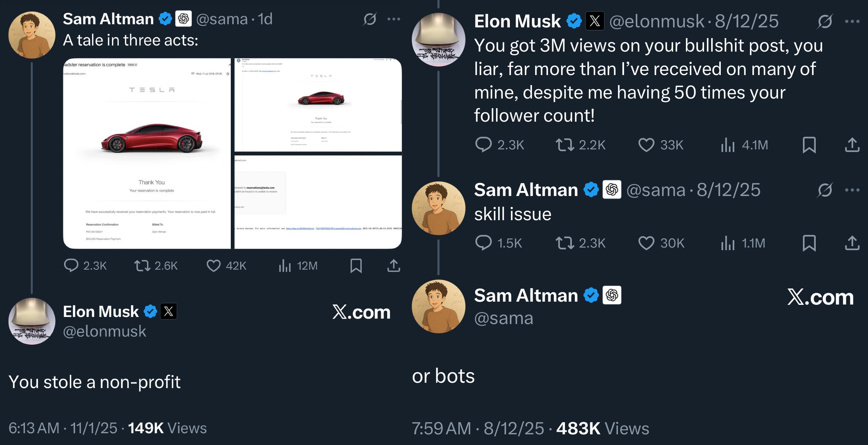
Task: Repost the Tesla reservation post with 2.6K reposts
Action: [x=142, y=265]
